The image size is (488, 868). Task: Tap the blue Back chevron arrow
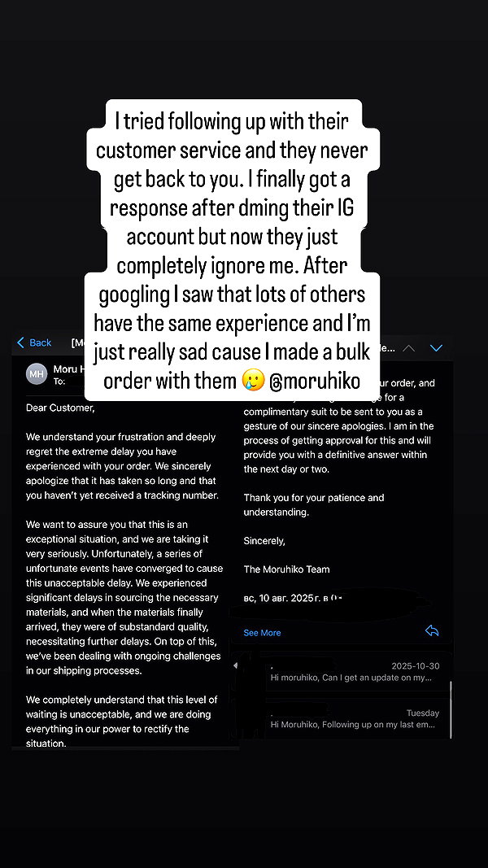click(x=20, y=342)
